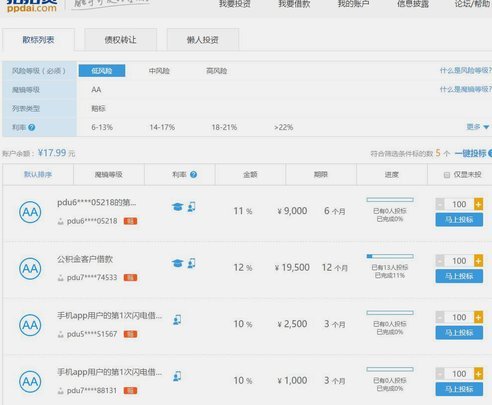Select the 高风险 risk level
This screenshot has width=492, height=405.
click(217, 71)
